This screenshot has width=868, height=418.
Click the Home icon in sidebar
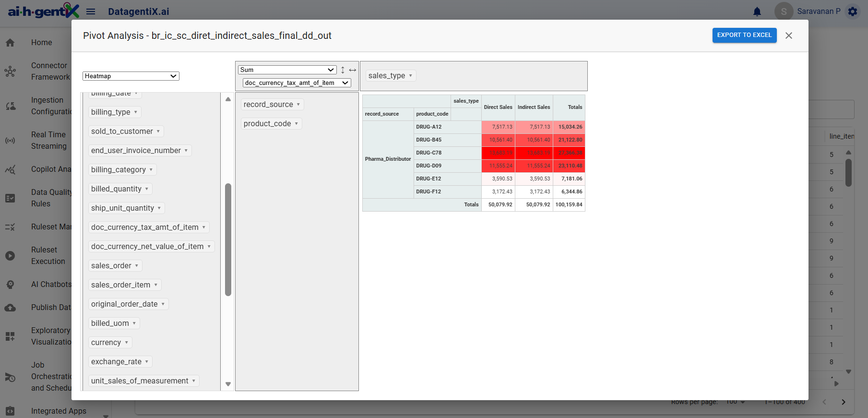[10, 43]
